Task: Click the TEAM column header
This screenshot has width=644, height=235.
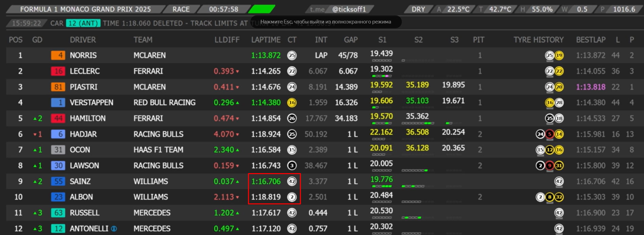Action: point(143,40)
